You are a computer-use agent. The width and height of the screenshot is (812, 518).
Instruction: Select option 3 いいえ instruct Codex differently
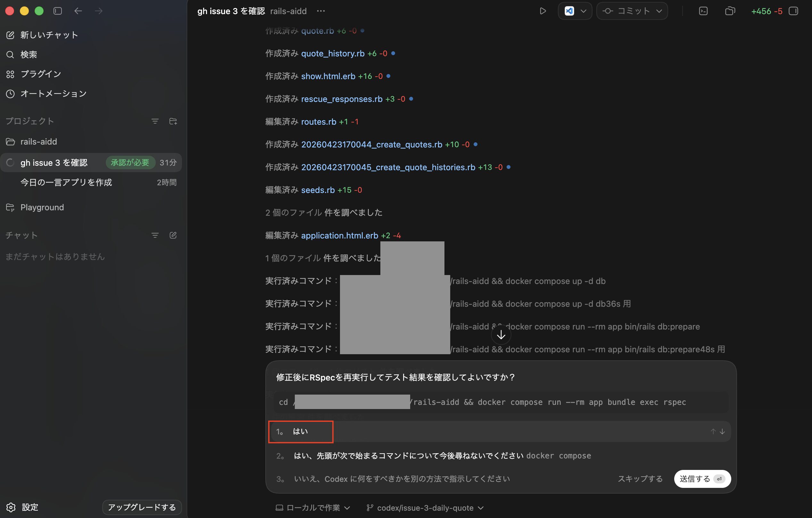click(x=401, y=479)
